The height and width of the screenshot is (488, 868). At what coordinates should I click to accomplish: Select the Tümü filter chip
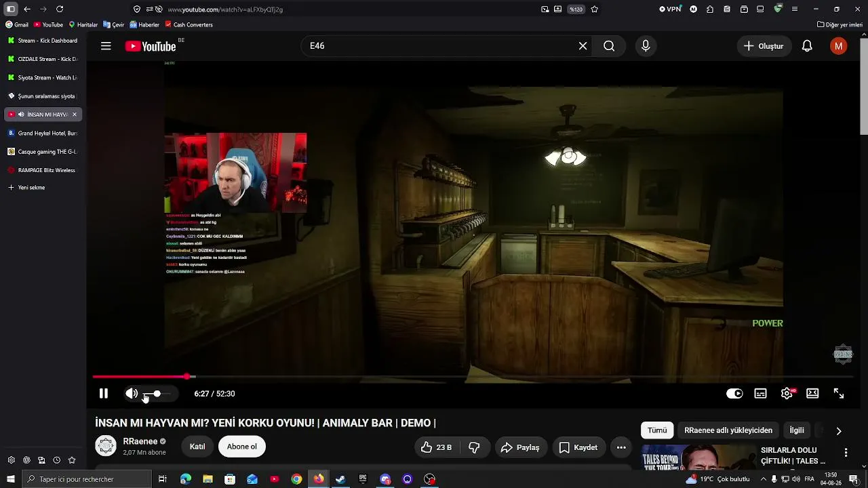(657, 430)
